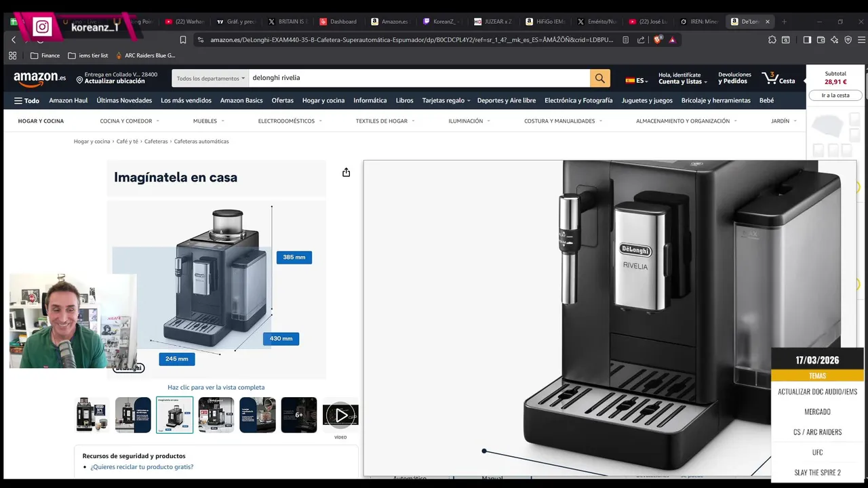
Task: Open ARC Raiders Blue G... bookmark
Action: [x=145, y=56]
